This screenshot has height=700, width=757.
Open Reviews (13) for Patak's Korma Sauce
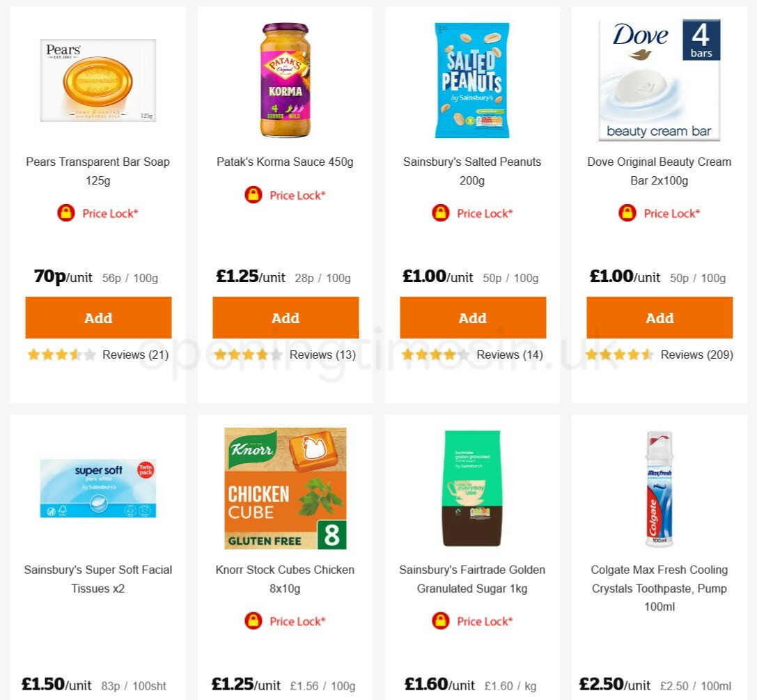pos(322,355)
